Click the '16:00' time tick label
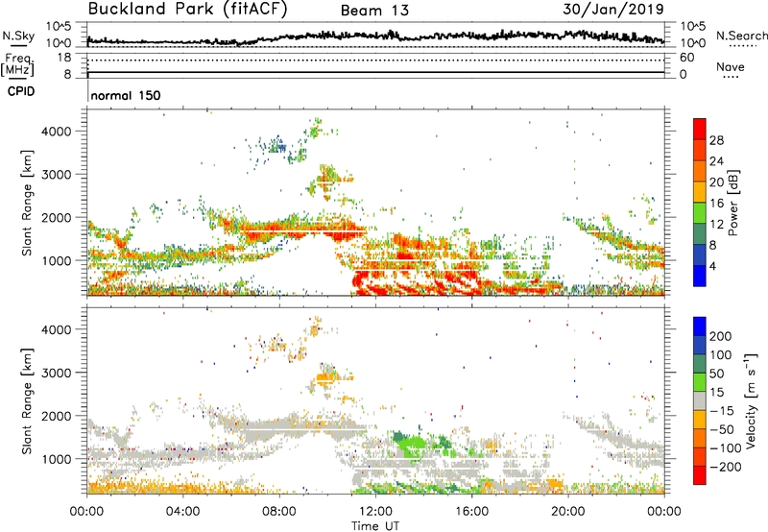 tap(471, 512)
